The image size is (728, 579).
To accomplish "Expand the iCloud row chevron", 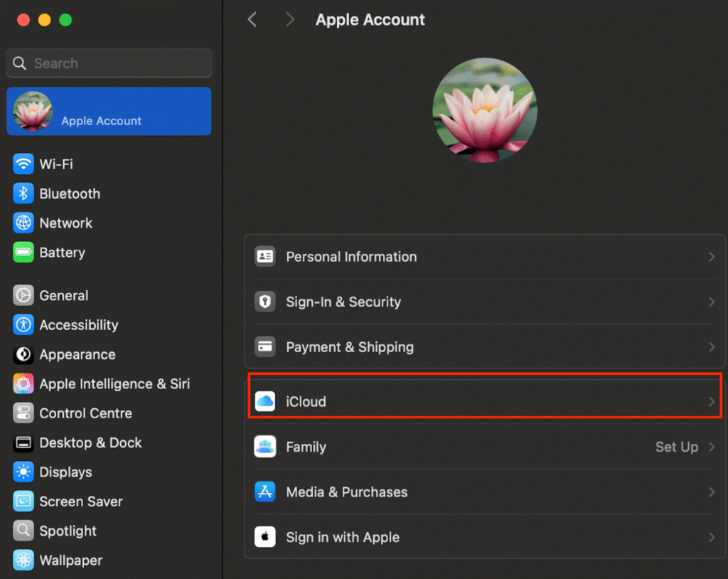I will (x=711, y=401).
